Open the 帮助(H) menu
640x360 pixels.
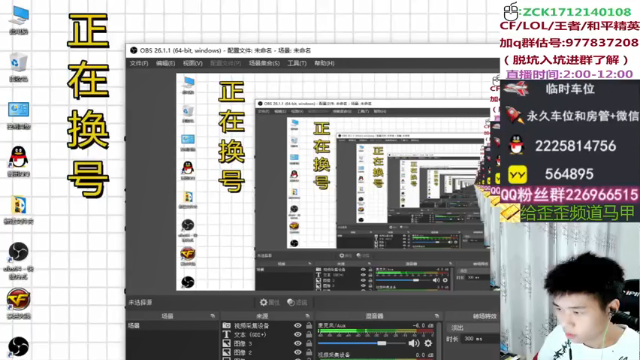324,63
